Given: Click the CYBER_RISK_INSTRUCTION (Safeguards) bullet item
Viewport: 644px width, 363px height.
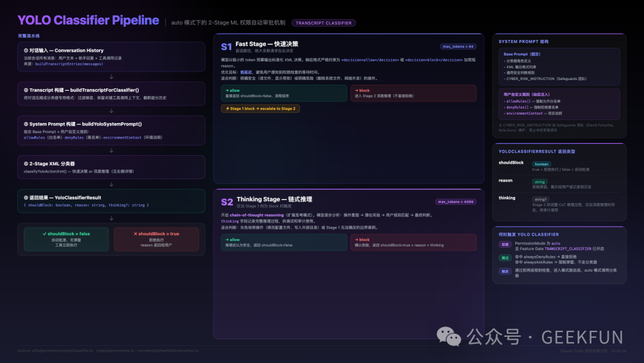Looking at the screenshot, I should tap(546, 79).
